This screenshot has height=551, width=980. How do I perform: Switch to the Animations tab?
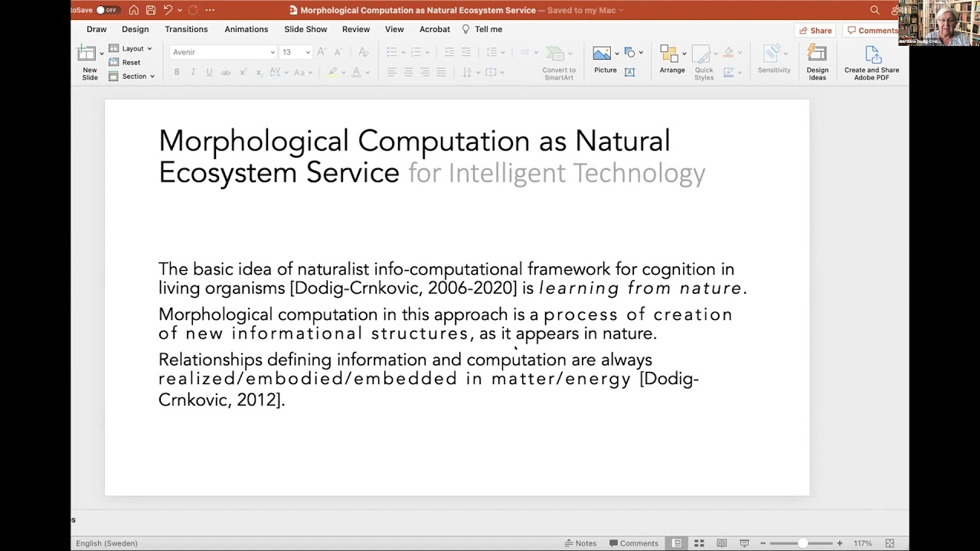coord(247,29)
